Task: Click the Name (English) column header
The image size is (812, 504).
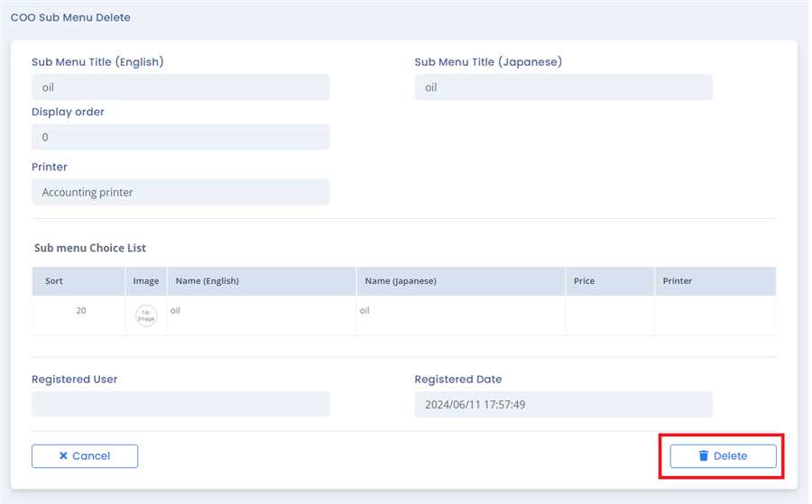Action: tap(208, 281)
